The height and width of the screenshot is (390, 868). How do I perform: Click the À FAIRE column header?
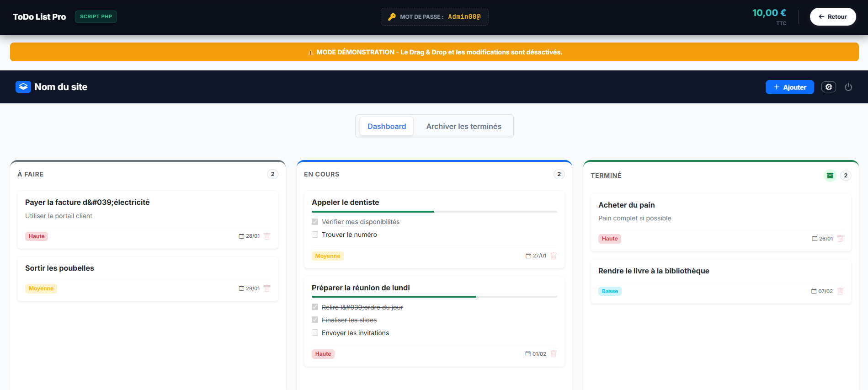[x=31, y=174]
